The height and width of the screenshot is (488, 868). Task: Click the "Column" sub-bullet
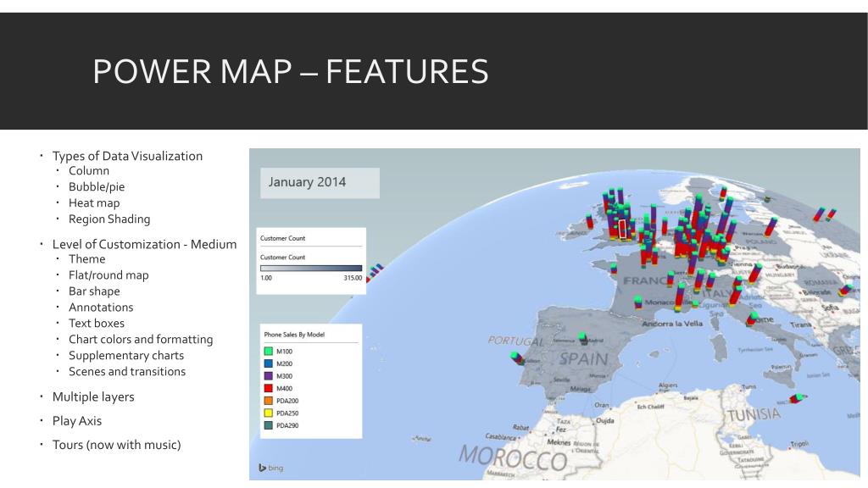tap(88, 171)
